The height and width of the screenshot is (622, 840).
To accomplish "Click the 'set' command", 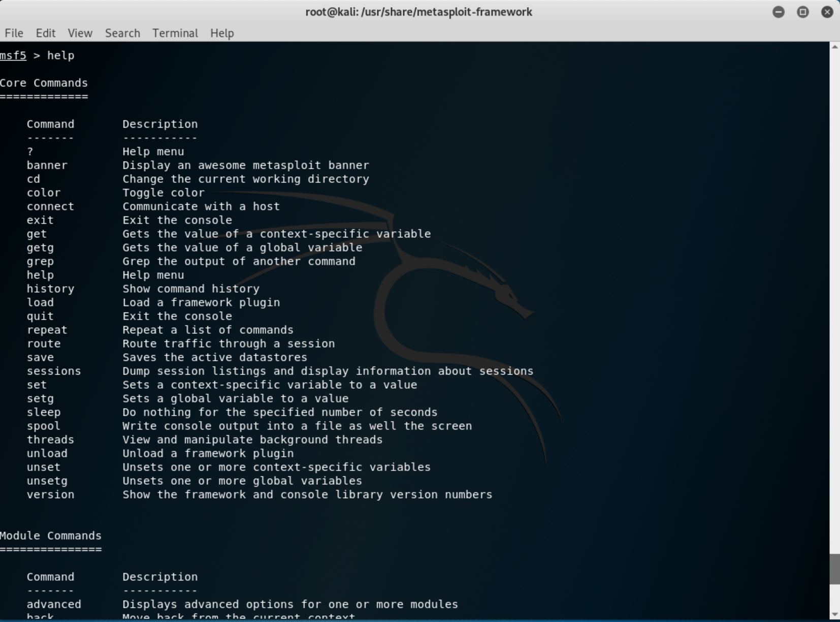I will tap(37, 385).
